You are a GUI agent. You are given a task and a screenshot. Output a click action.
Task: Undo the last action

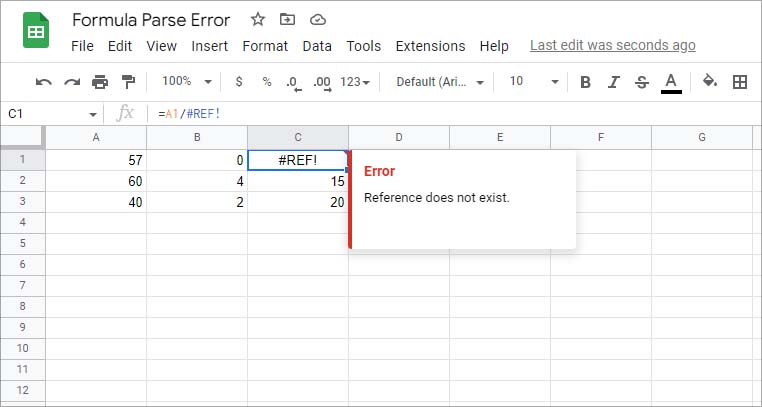44,82
